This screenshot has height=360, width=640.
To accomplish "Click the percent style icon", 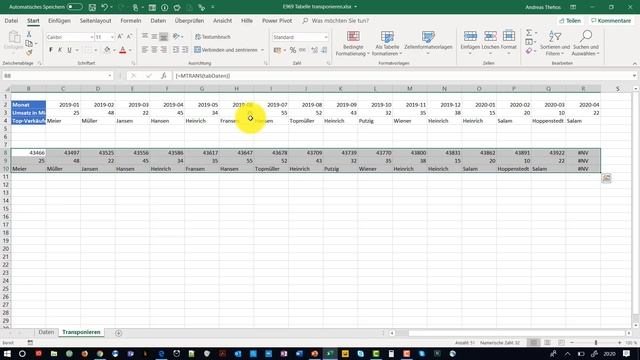I will tap(293, 50).
